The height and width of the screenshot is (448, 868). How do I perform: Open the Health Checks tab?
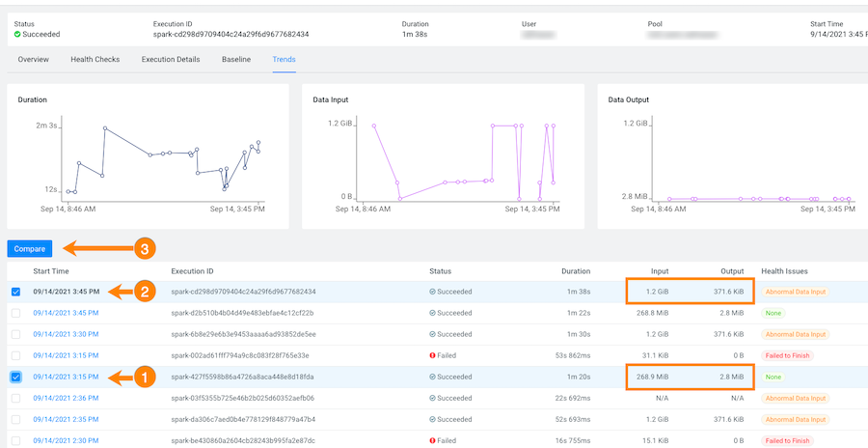pyautogui.click(x=95, y=59)
